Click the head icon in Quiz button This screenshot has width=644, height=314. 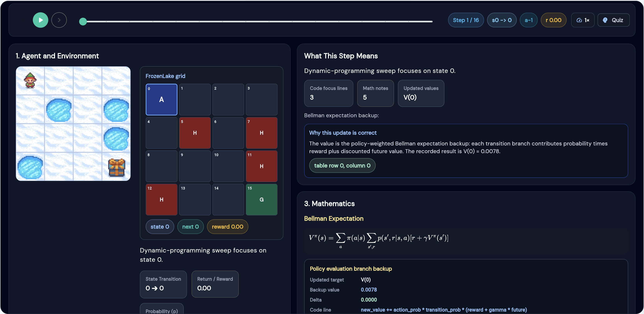(605, 20)
